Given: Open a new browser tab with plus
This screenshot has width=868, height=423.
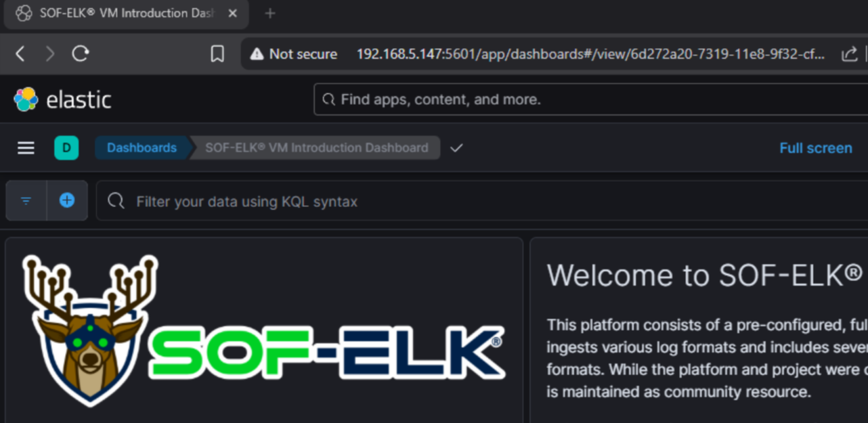Looking at the screenshot, I should [269, 14].
